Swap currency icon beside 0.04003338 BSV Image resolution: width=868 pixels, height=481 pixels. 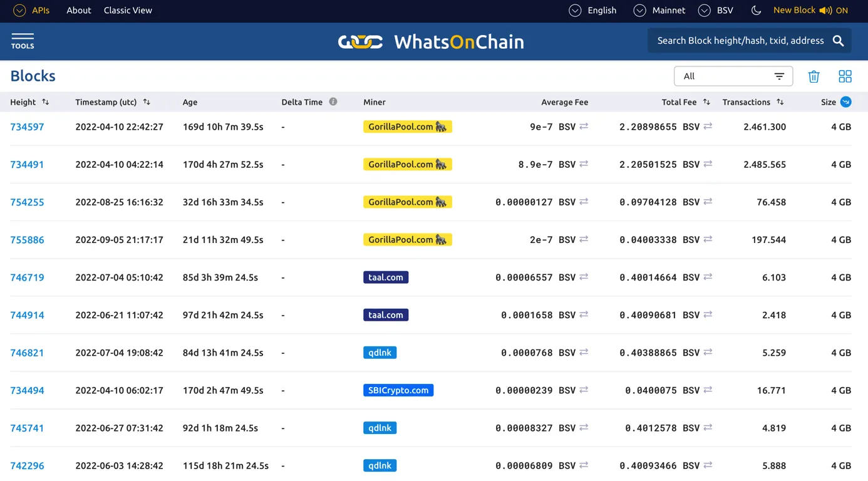pyautogui.click(x=708, y=239)
